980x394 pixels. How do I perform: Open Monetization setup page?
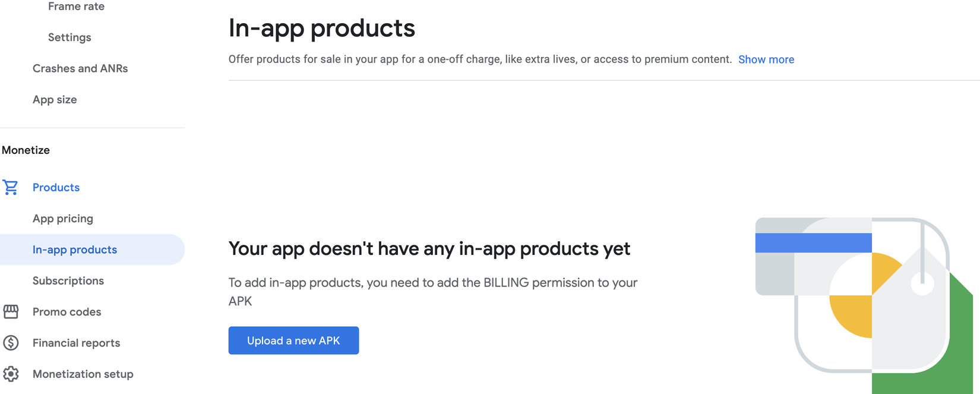(x=83, y=374)
